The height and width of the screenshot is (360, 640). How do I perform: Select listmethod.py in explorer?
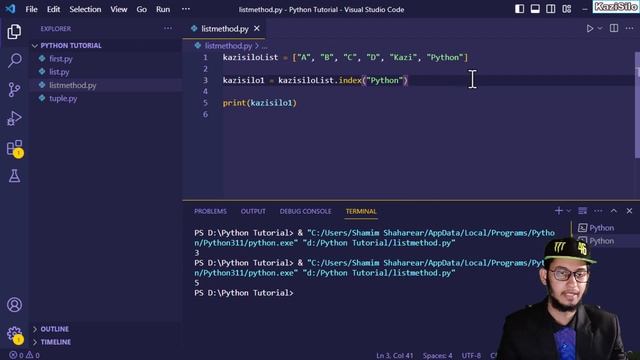click(73, 85)
